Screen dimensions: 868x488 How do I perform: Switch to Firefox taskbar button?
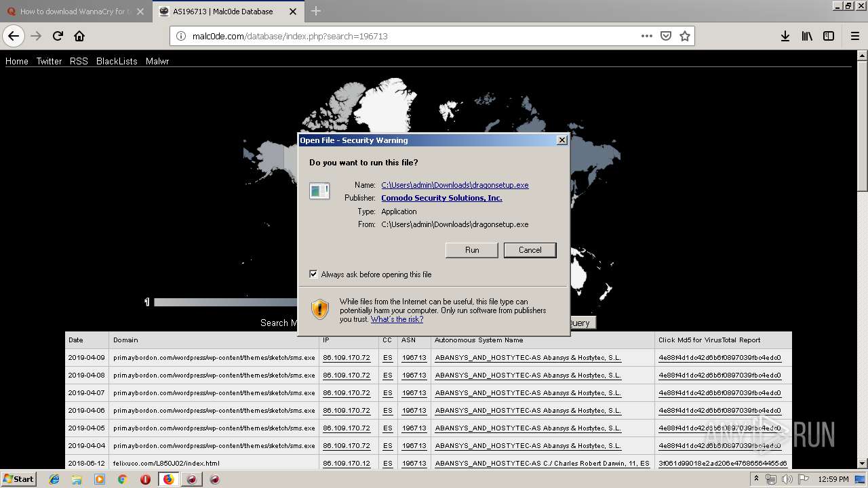coord(168,479)
